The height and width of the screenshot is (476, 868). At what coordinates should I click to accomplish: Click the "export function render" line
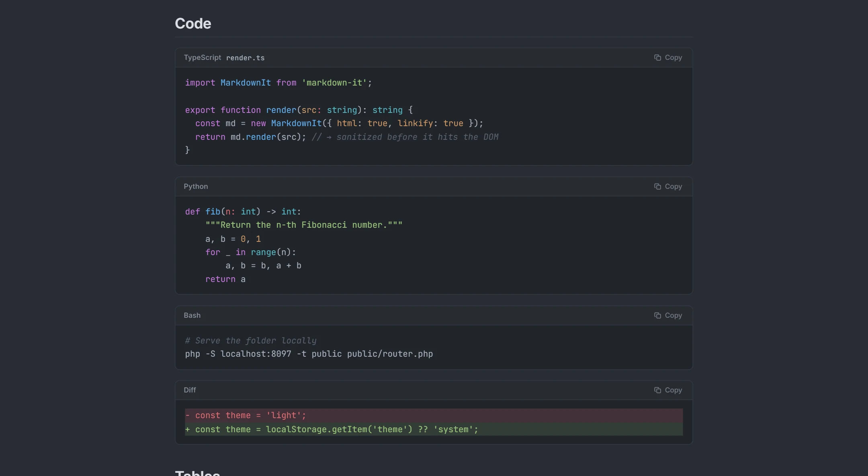[x=299, y=110]
